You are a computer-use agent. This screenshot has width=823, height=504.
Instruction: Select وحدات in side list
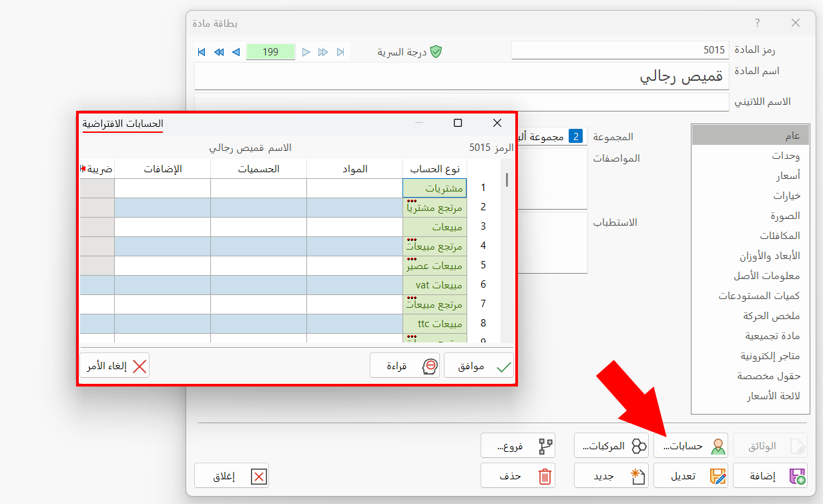[750, 156]
